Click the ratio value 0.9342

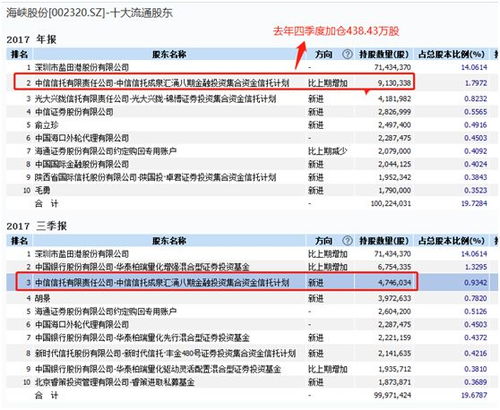pos(476,283)
